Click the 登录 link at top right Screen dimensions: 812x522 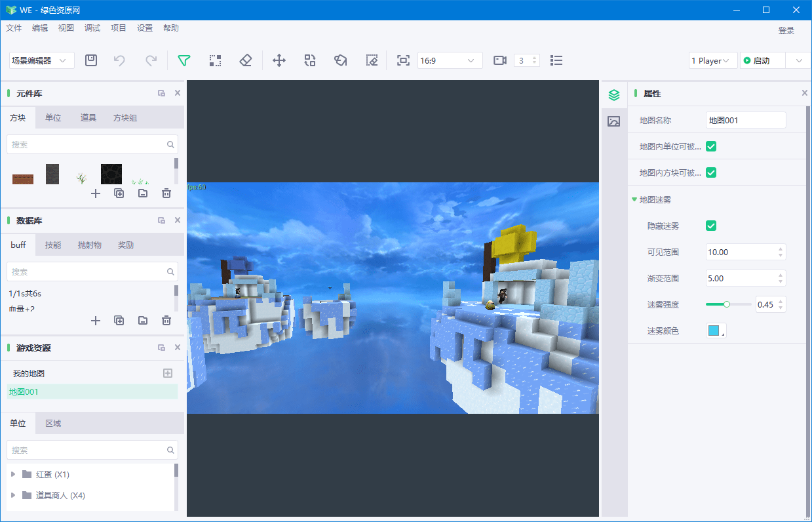(x=786, y=30)
